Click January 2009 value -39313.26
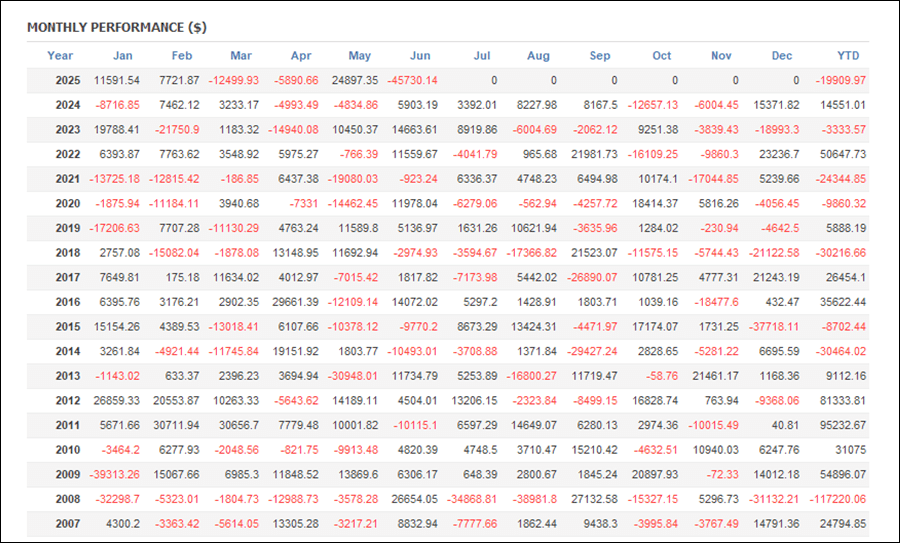The width and height of the screenshot is (900, 543). 114,475
